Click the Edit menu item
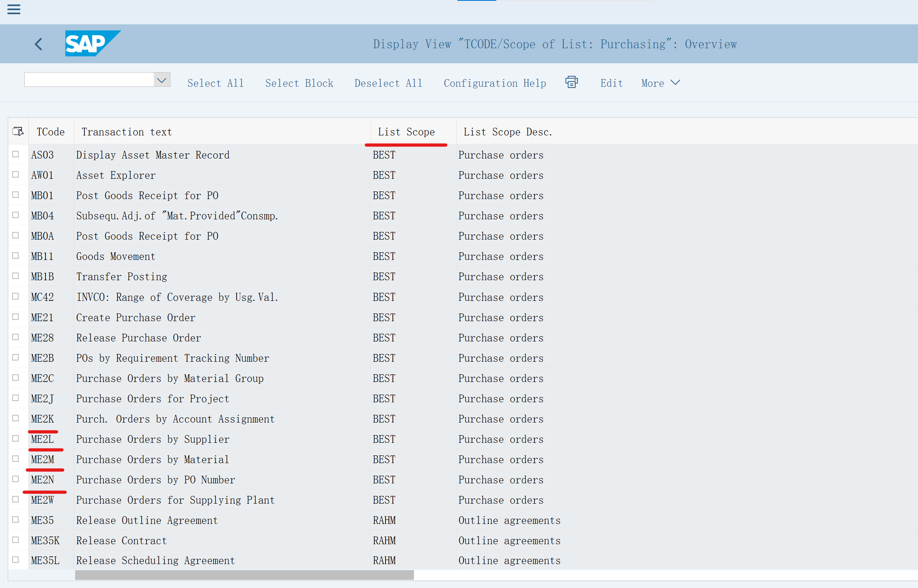Screen dimensions: 918x588 tap(611, 83)
